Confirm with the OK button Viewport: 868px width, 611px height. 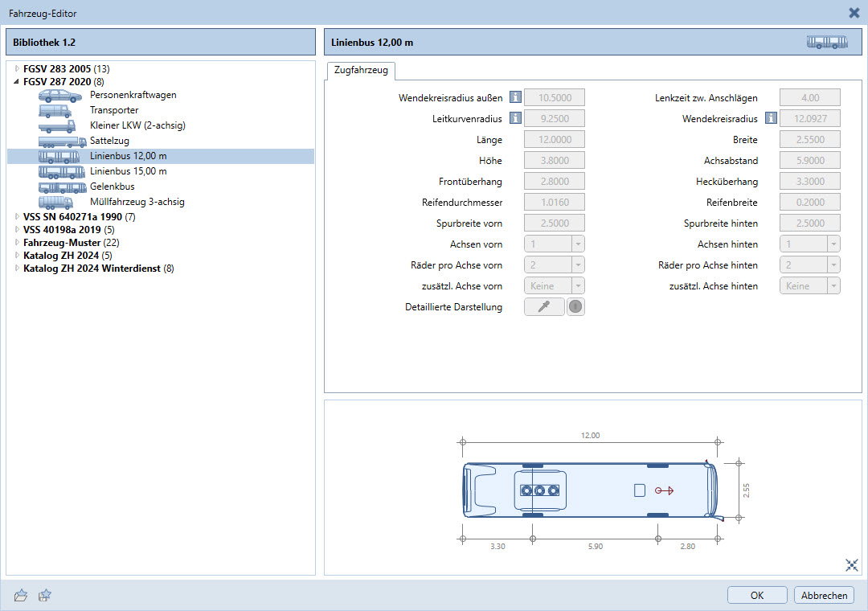756,596
